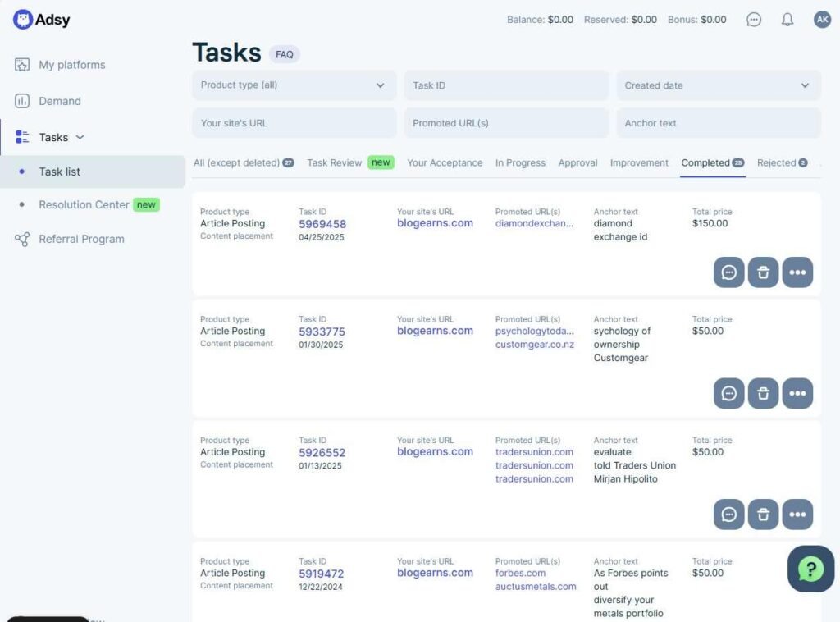Image resolution: width=840 pixels, height=622 pixels.
Task: Go to Demand section
Action: [x=59, y=101]
